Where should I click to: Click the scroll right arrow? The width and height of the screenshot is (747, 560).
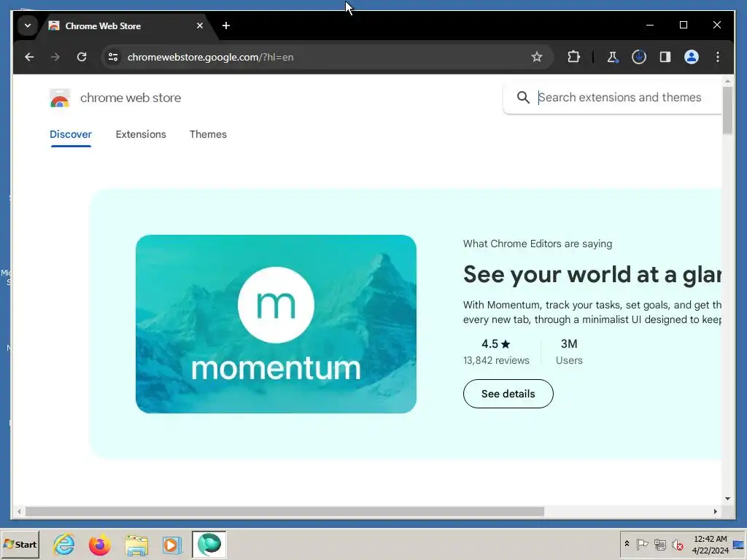(x=715, y=511)
